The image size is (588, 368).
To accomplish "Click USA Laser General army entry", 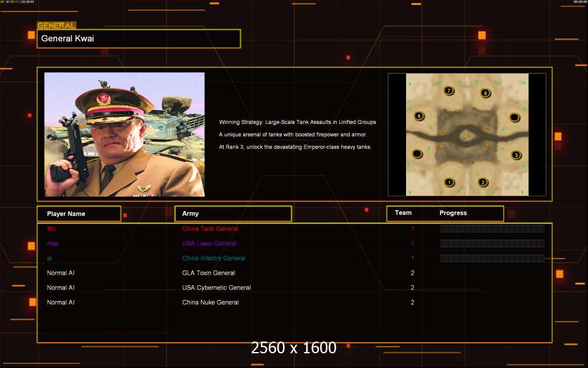I will (x=209, y=243).
